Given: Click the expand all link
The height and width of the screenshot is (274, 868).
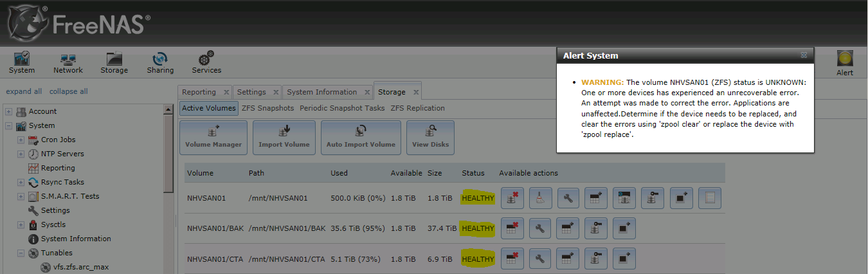Looking at the screenshot, I should coord(24,91).
